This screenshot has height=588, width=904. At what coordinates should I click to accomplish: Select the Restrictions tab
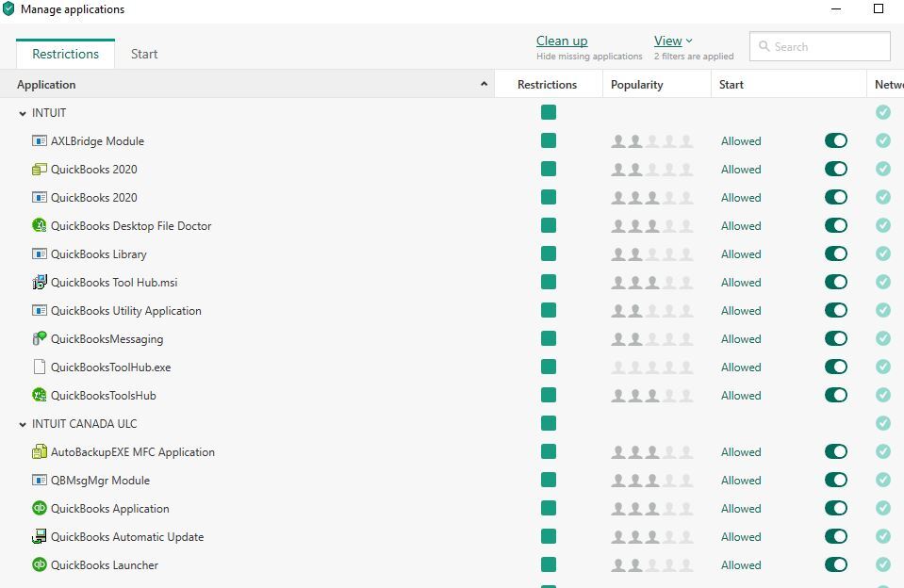[65, 54]
